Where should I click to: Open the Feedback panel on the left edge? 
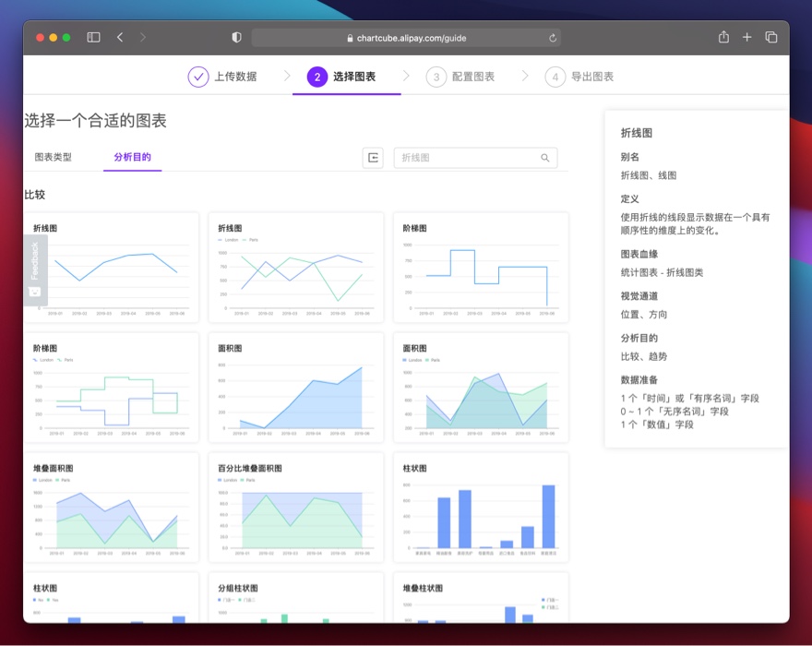pyautogui.click(x=36, y=268)
